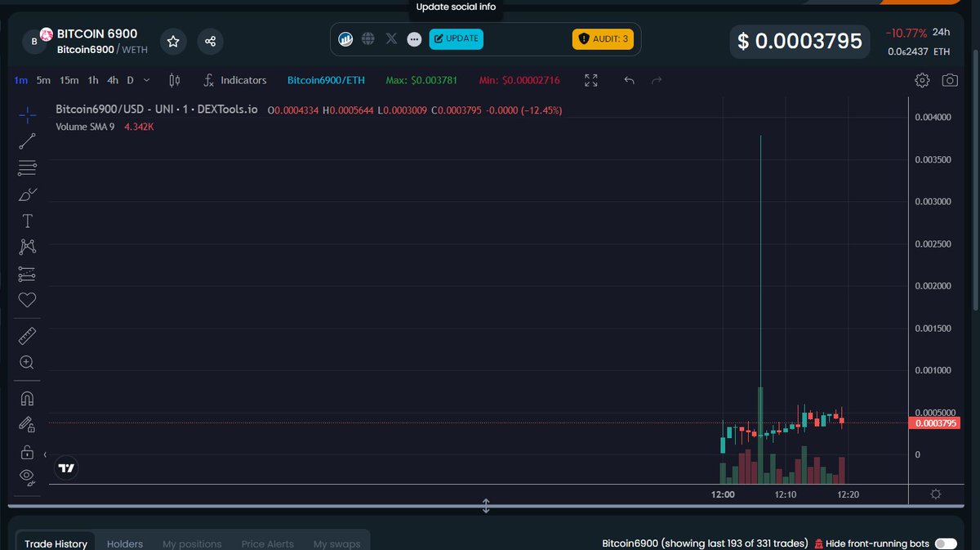This screenshot has height=550, width=980.
Task: Open the prediction and measurement tools
Action: [x=27, y=274]
